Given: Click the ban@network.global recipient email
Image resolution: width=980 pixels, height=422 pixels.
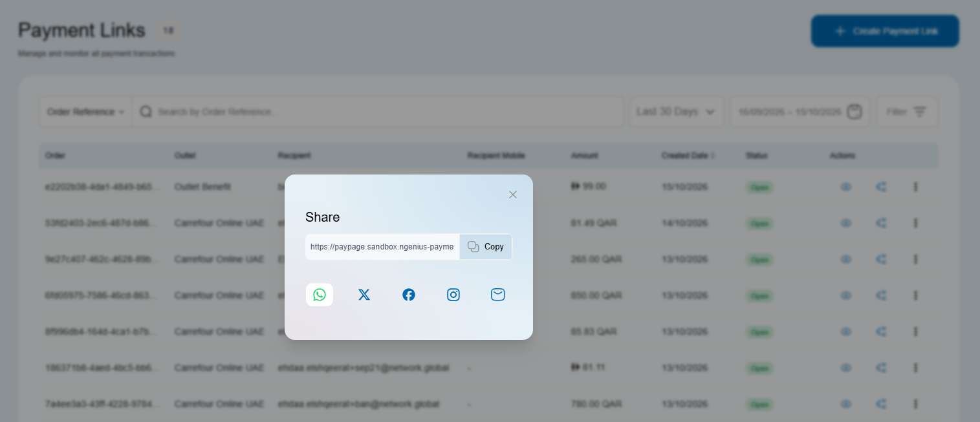Looking at the screenshot, I should tap(359, 404).
